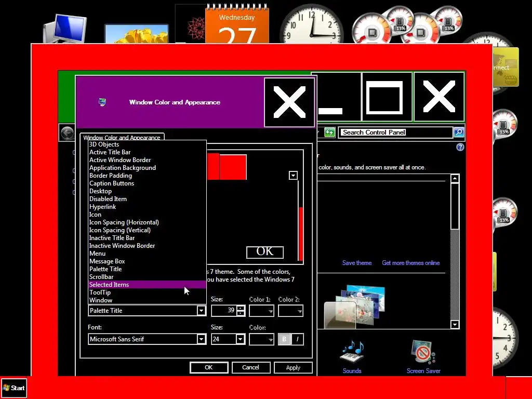Select Menu in the item list
This screenshot has width=532, height=399.
[x=147, y=254]
